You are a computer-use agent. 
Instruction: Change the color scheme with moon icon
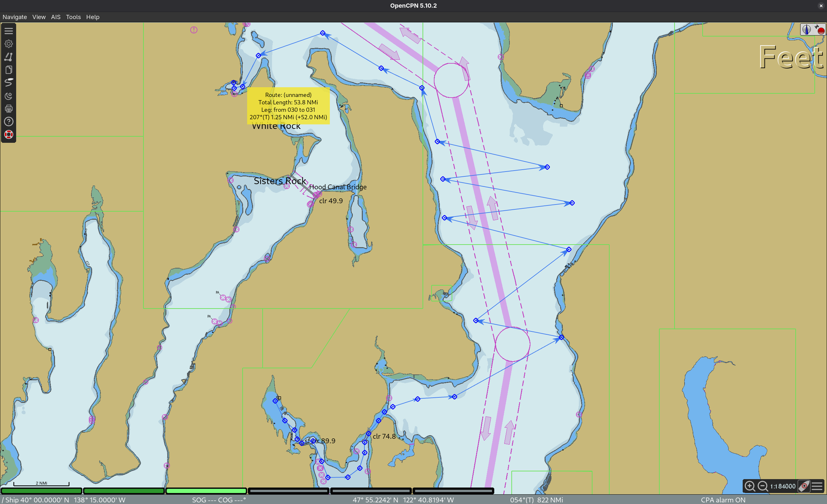click(x=9, y=96)
